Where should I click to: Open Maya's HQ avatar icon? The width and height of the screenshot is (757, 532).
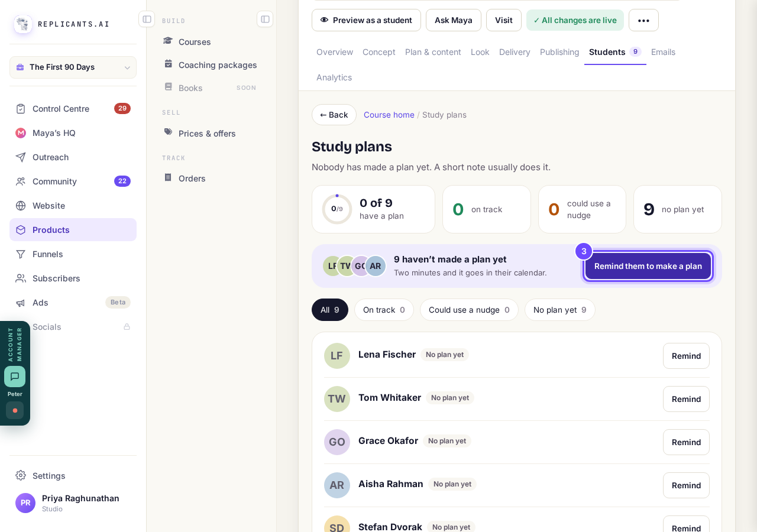point(21,133)
